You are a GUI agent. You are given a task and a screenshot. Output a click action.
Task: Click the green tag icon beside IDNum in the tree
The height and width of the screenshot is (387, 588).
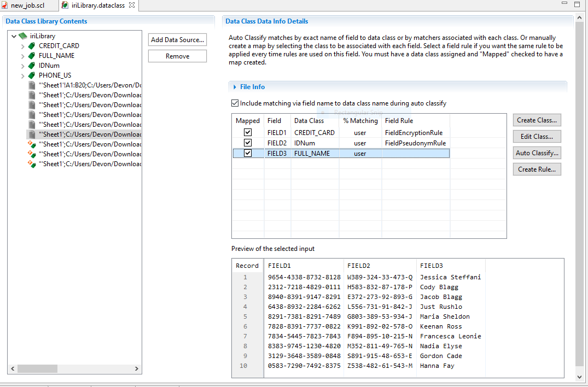pyautogui.click(x=32, y=66)
